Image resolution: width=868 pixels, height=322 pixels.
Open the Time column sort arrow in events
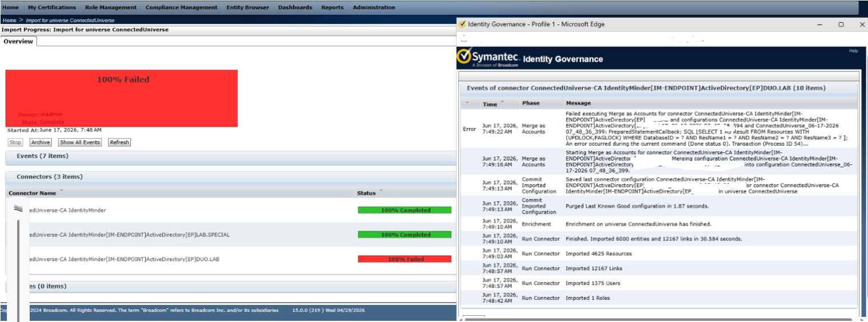pyautogui.click(x=502, y=103)
